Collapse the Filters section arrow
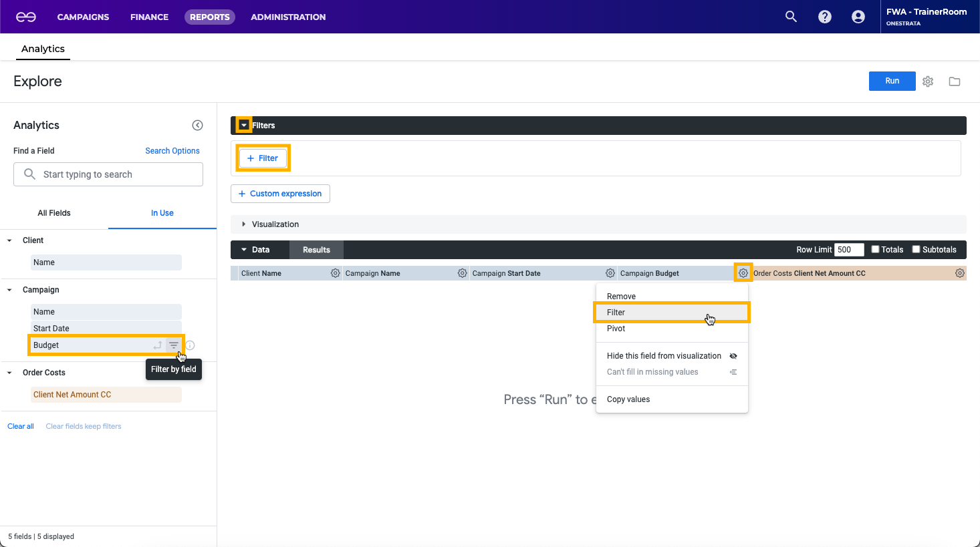 [244, 126]
